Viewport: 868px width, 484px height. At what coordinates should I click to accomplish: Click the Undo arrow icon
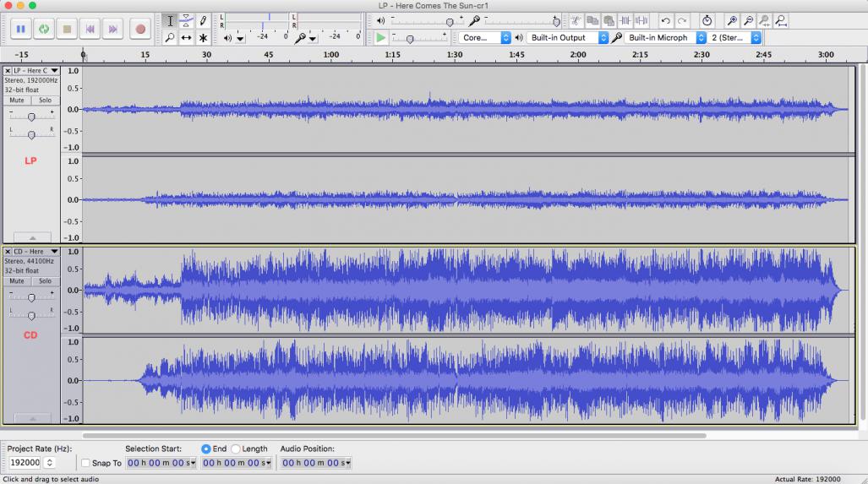[x=666, y=21]
